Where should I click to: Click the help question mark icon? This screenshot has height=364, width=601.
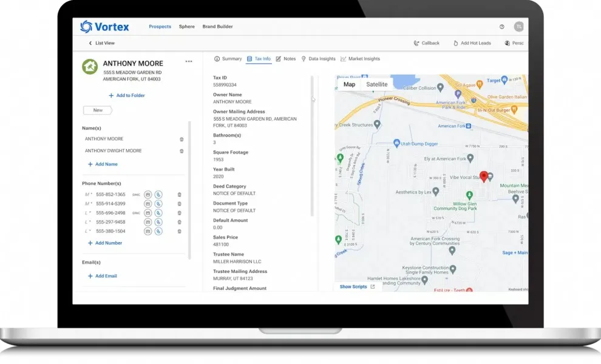[x=501, y=27]
